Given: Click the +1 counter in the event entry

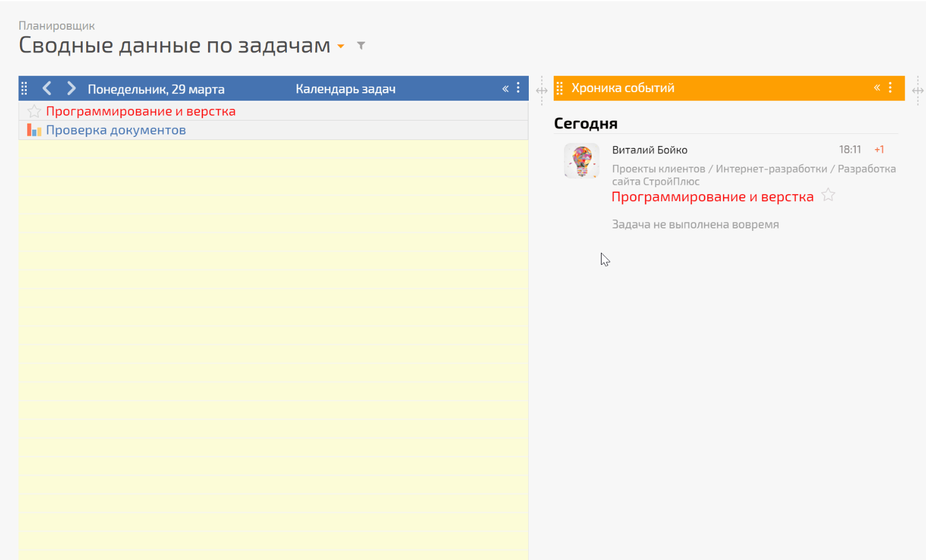Looking at the screenshot, I should pyautogui.click(x=879, y=150).
